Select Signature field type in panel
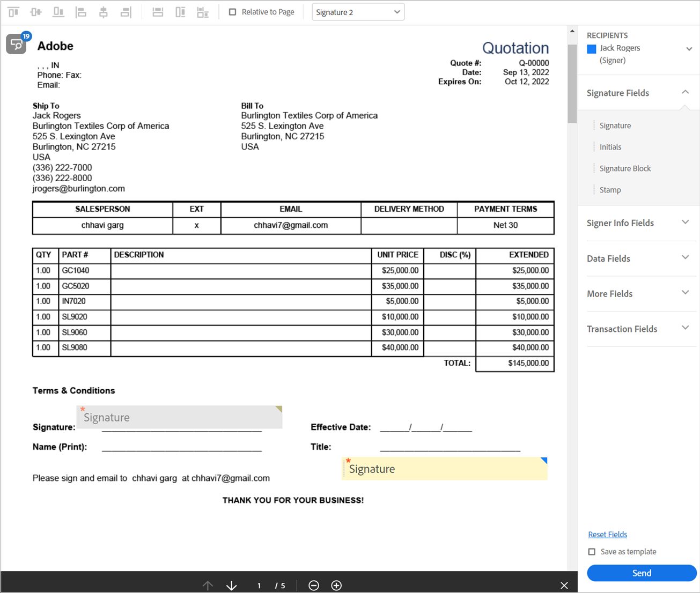This screenshot has height=593, width=700. tap(615, 125)
